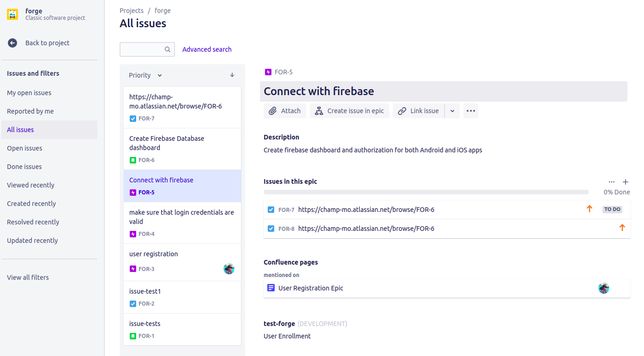Click the Back to project arrow icon

[12, 43]
